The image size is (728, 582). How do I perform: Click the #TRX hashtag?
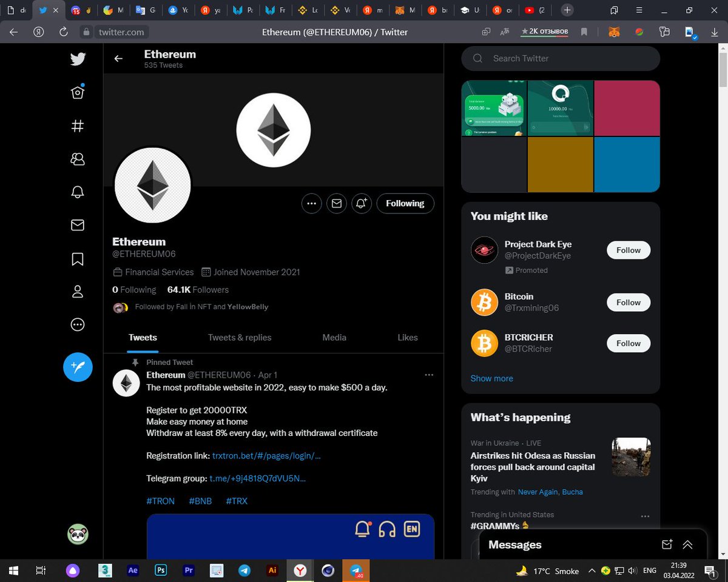click(237, 501)
